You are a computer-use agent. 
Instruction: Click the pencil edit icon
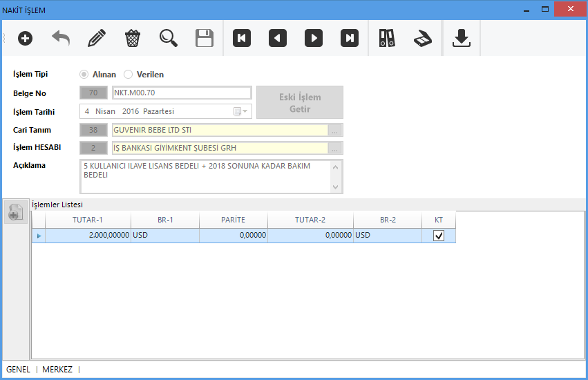(x=97, y=38)
